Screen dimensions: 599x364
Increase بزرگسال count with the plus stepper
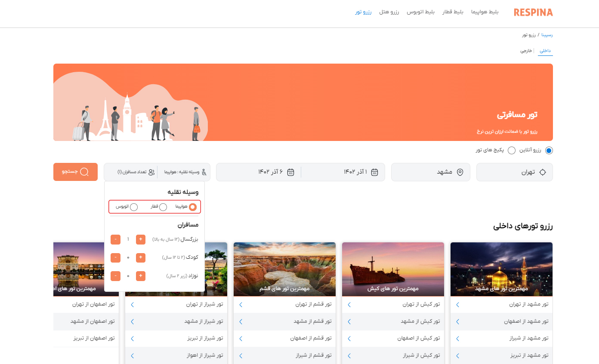(x=141, y=239)
